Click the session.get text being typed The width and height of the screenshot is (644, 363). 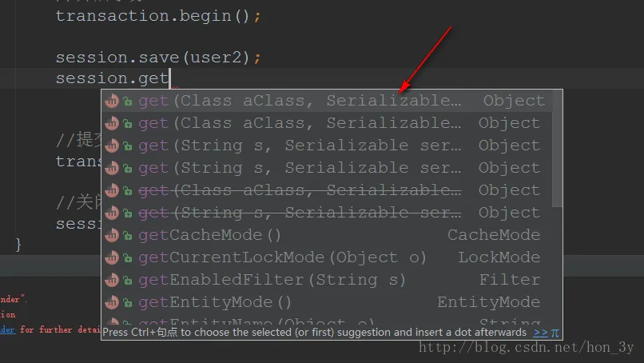[112, 78]
